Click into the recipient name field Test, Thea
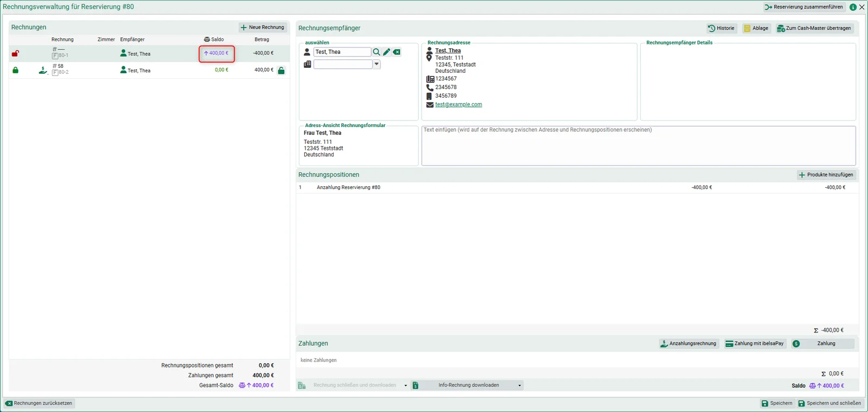The image size is (868, 412). click(x=342, y=52)
